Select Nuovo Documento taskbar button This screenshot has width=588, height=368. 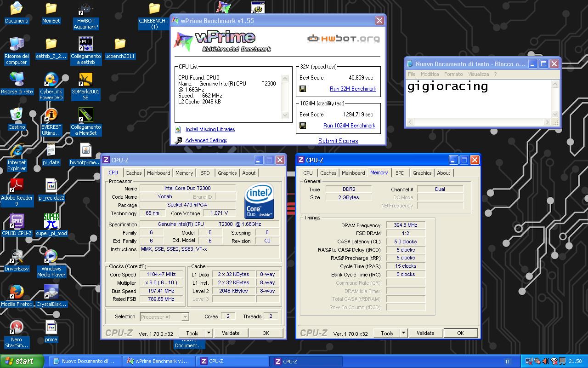(x=85, y=362)
